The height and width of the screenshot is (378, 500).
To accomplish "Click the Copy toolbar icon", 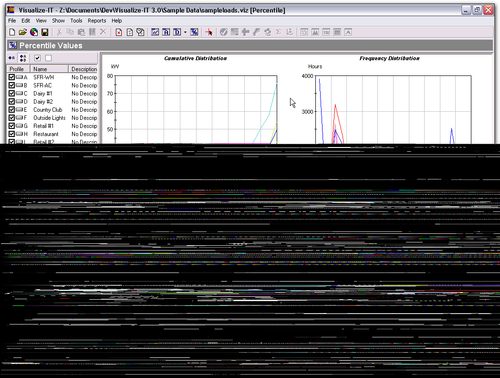I will coord(70,32).
